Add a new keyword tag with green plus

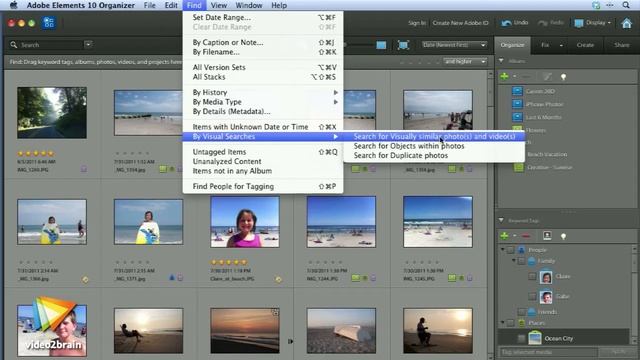pos(504,236)
